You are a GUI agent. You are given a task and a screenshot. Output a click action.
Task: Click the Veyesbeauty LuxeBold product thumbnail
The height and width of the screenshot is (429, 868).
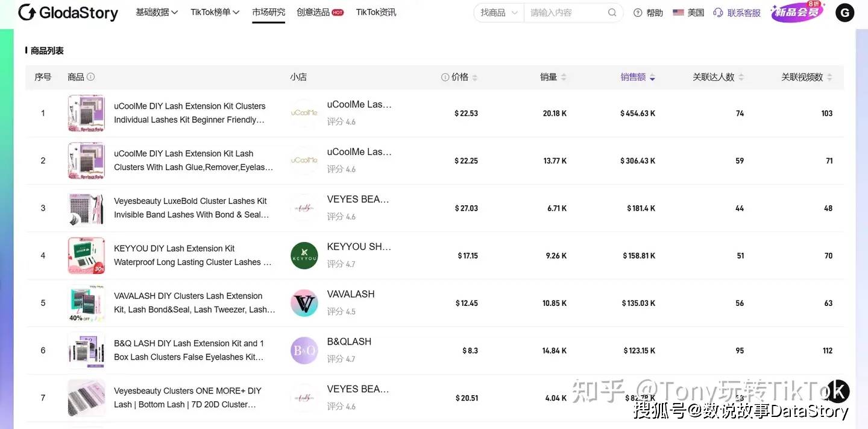[86, 208]
